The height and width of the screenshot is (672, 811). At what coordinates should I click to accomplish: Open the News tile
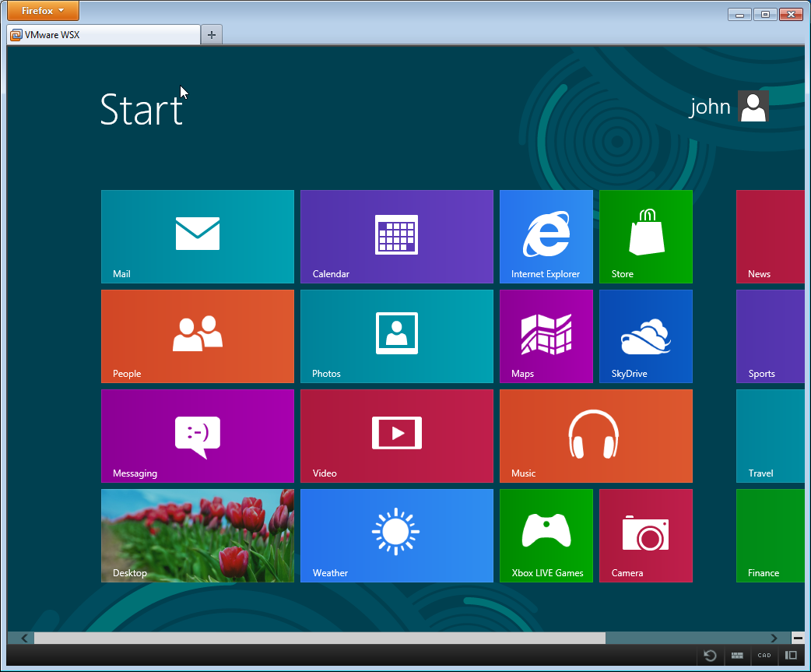(771, 237)
